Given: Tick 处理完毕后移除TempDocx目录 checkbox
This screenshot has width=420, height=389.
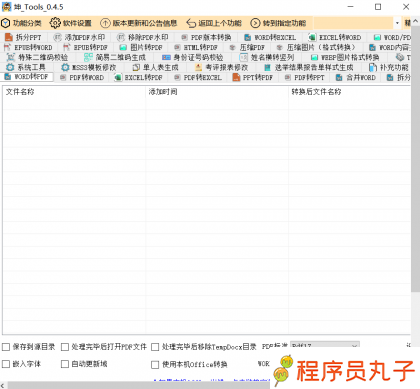Looking at the screenshot, I should [155, 347].
